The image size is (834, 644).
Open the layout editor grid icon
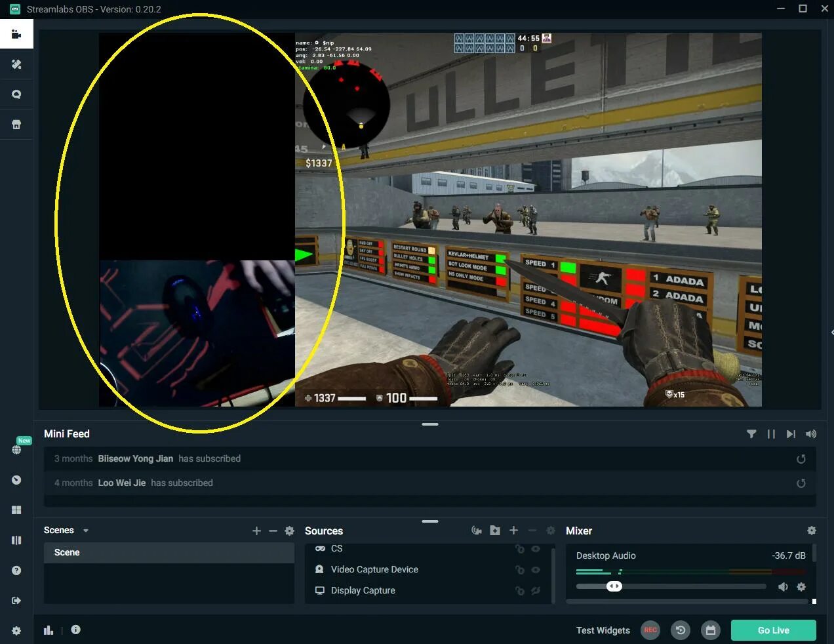pos(16,510)
